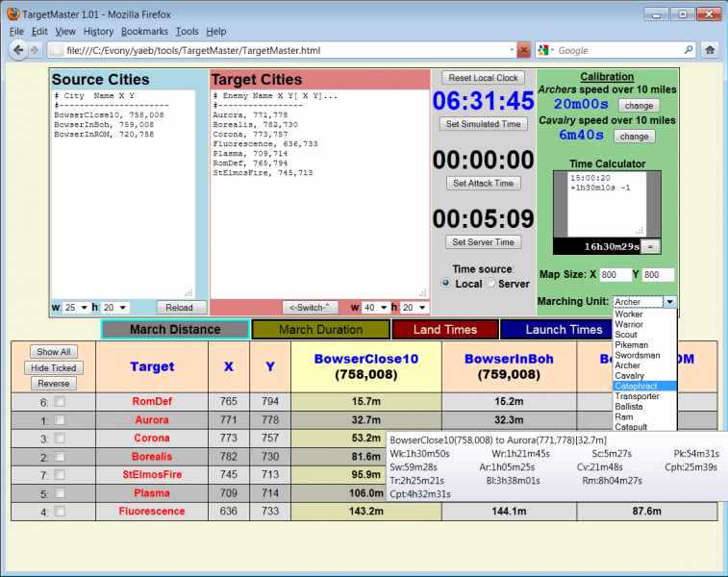Image resolution: width=728 pixels, height=577 pixels.
Task: Tick the checkbox in the Fluorescence row
Action: pyautogui.click(x=60, y=512)
